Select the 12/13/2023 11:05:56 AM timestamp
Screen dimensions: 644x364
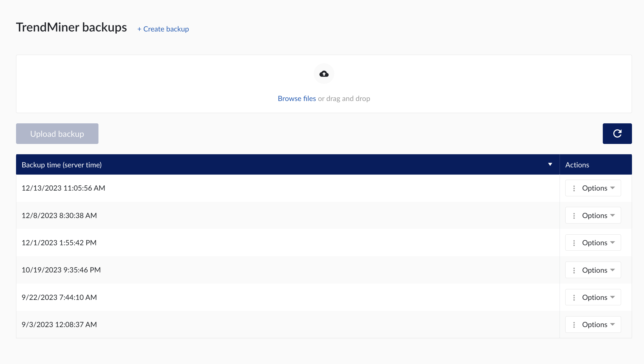click(63, 188)
